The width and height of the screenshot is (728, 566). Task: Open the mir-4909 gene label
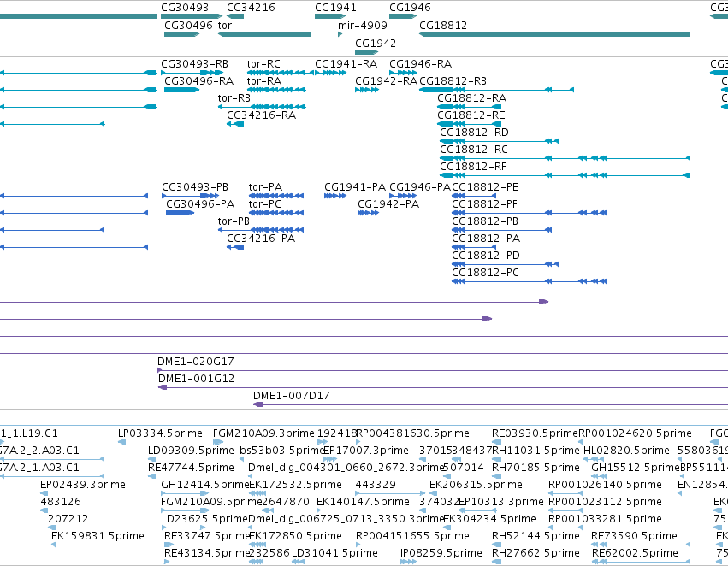363,25
